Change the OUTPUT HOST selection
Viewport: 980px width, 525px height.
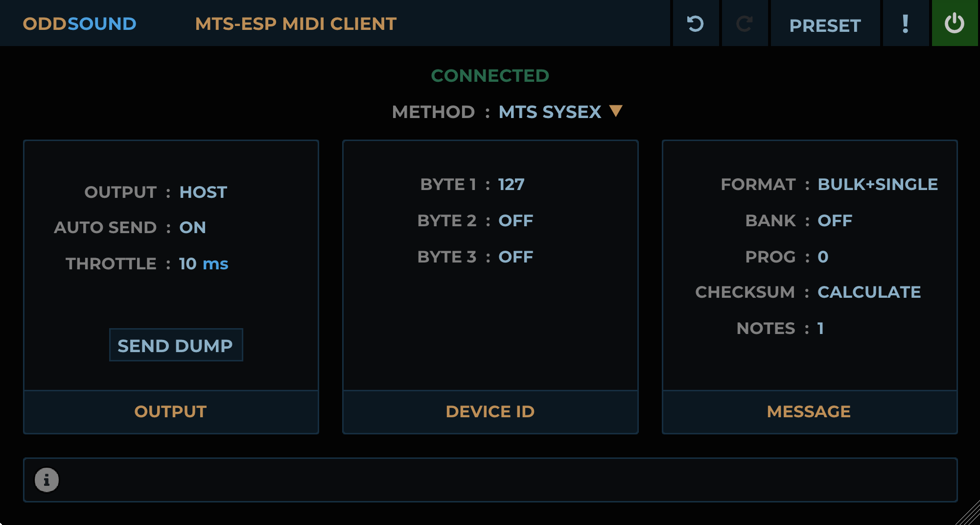[x=203, y=192]
